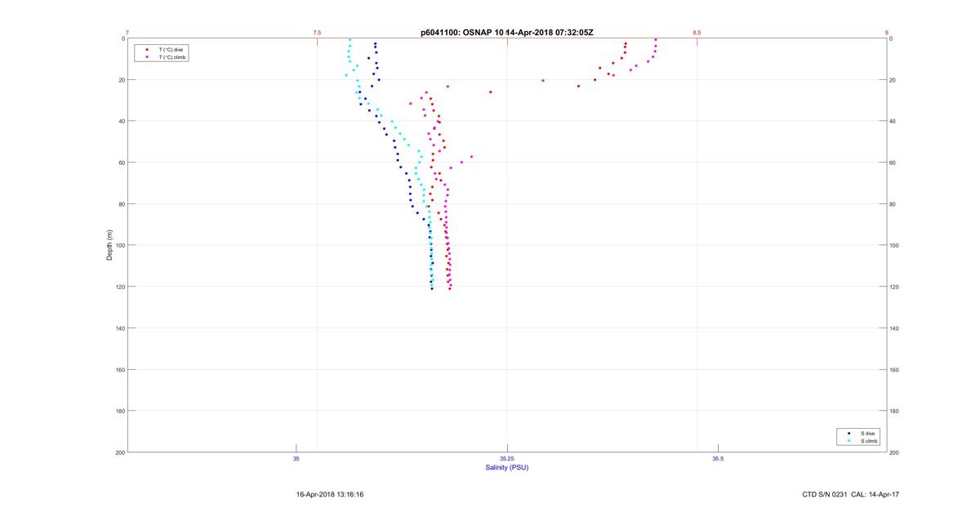Click the "S dive" legend label

pos(867,434)
